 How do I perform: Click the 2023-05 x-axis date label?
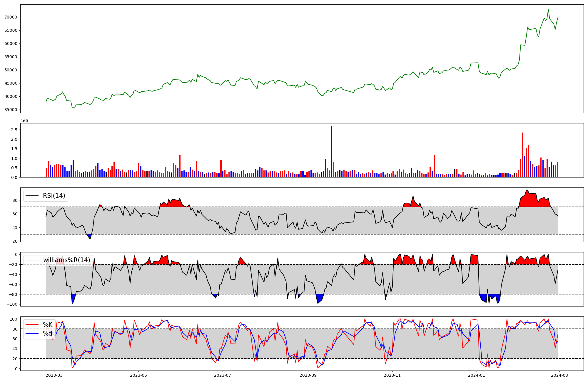pyautogui.click(x=138, y=375)
